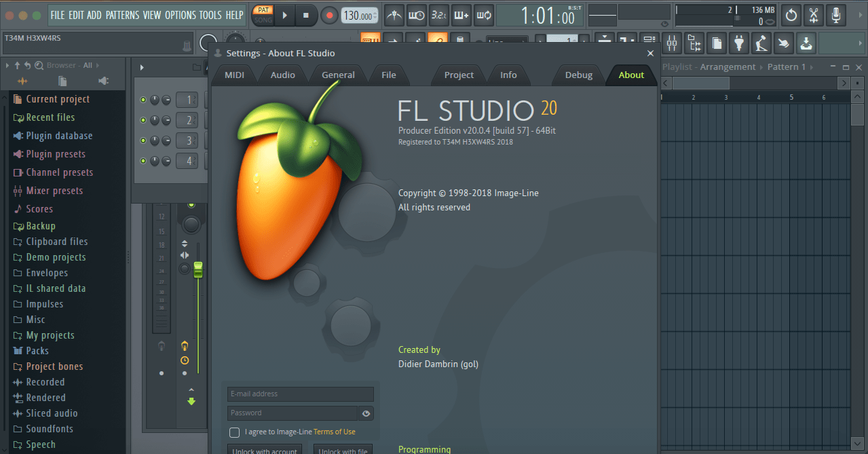This screenshot has width=868, height=454.
Task: Switch to the Audio settings tab
Action: (x=283, y=75)
